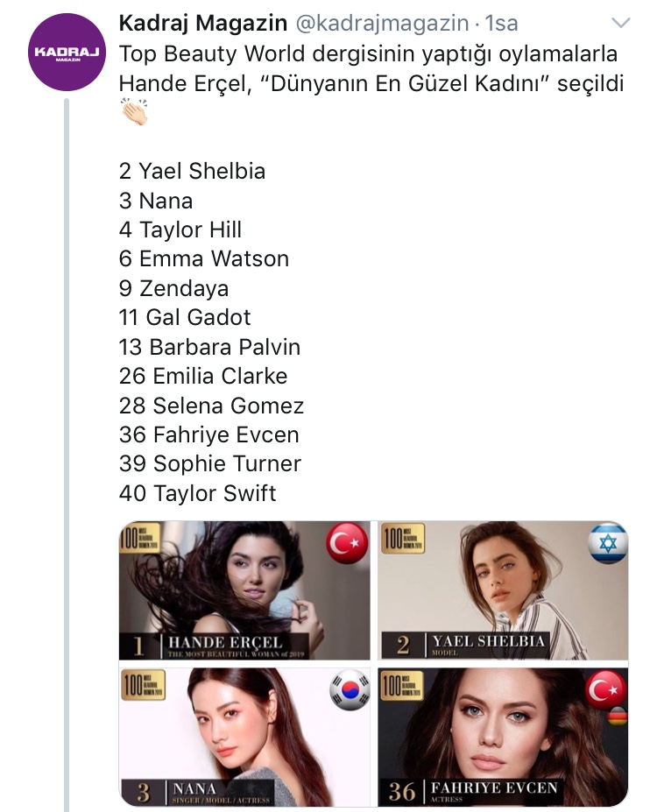The width and height of the screenshot is (657, 812).
Task: Click the clapping hands emoji
Action: tap(134, 111)
